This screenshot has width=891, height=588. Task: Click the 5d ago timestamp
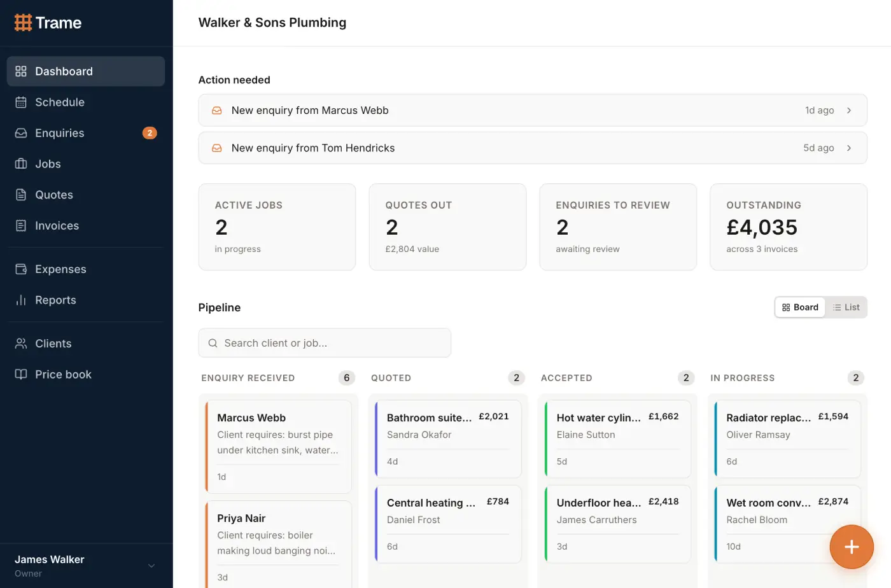(818, 148)
